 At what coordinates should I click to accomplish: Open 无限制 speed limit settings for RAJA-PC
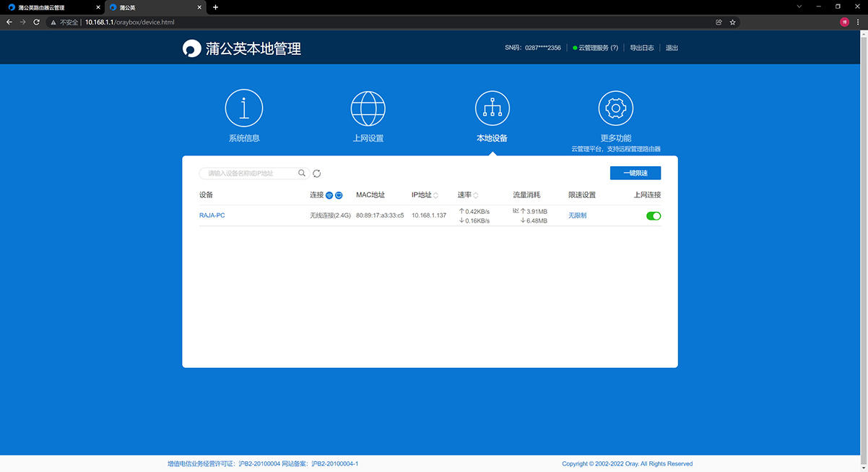click(577, 215)
